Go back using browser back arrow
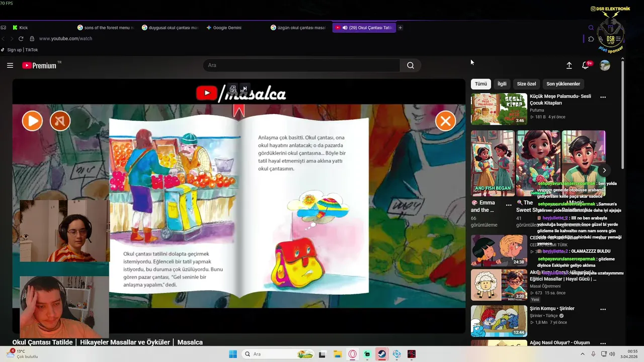This screenshot has width=644, height=362. (4, 39)
